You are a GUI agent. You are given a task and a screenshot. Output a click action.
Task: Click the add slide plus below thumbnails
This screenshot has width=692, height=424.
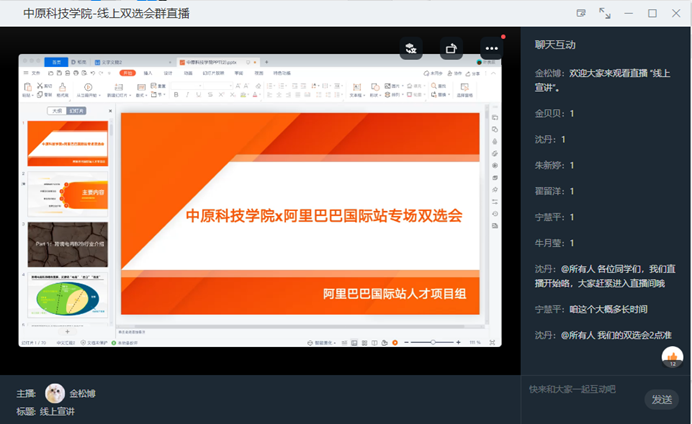[68, 331]
